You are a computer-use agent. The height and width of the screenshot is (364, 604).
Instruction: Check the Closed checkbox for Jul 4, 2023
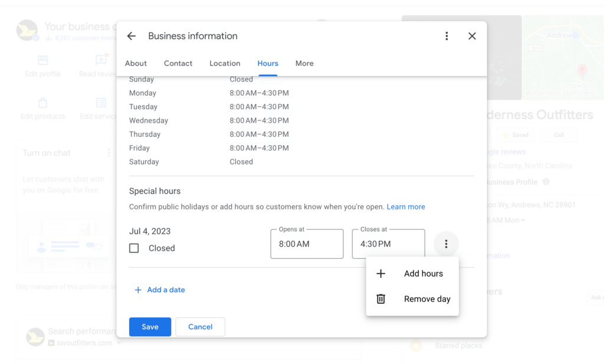click(x=134, y=248)
